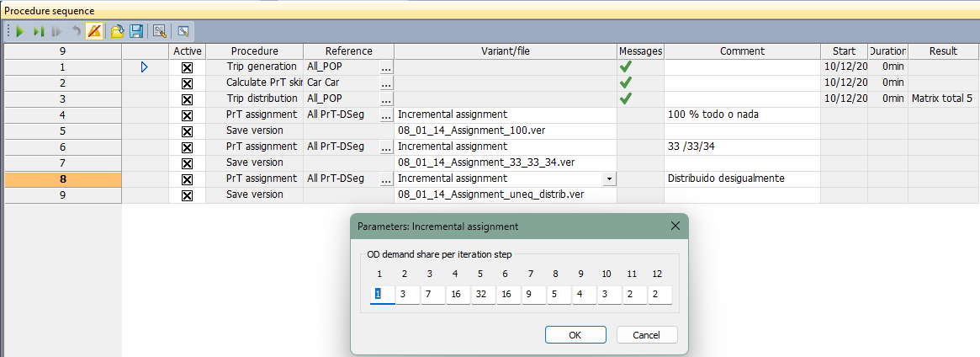Click the list with screwdriver settings icon
This screenshot has width=980, height=357.
pyautogui.click(x=159, y=31)
